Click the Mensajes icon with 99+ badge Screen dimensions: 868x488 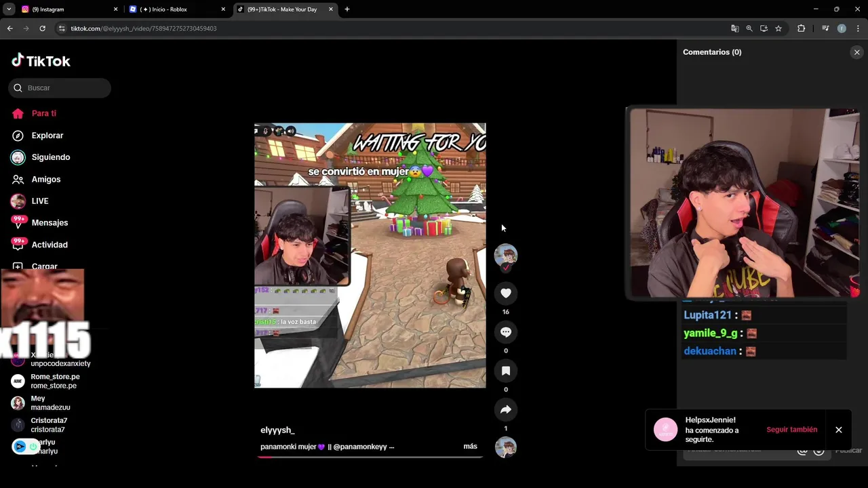(18, 222)
